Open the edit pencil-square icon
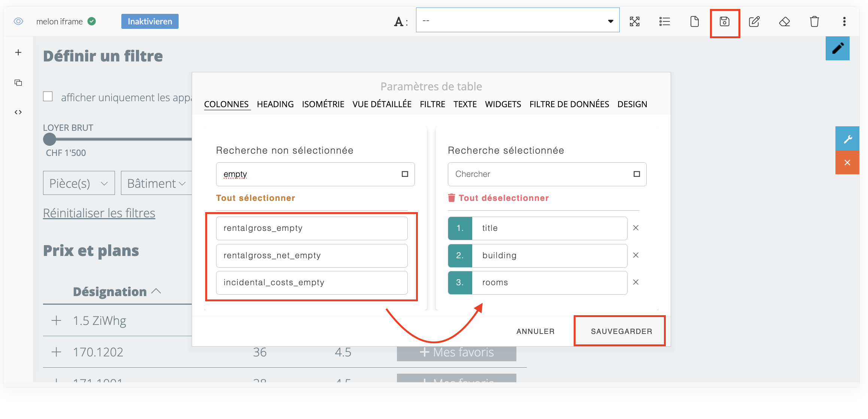The height and width of the screenshot is (419, 868). [x=754, y=22]
